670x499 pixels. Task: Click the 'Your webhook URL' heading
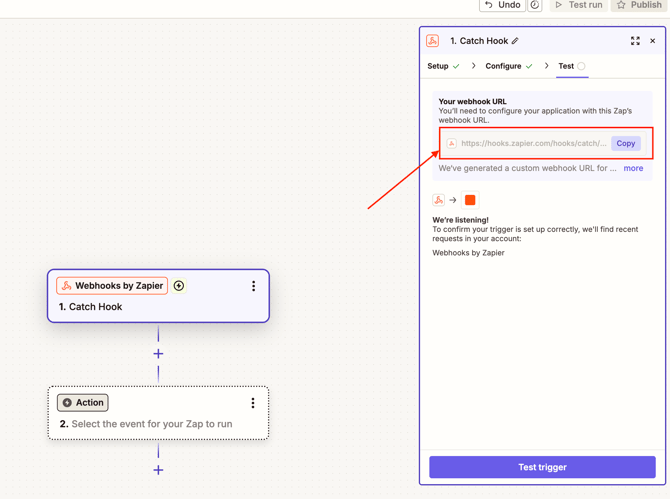pos(472,102)
